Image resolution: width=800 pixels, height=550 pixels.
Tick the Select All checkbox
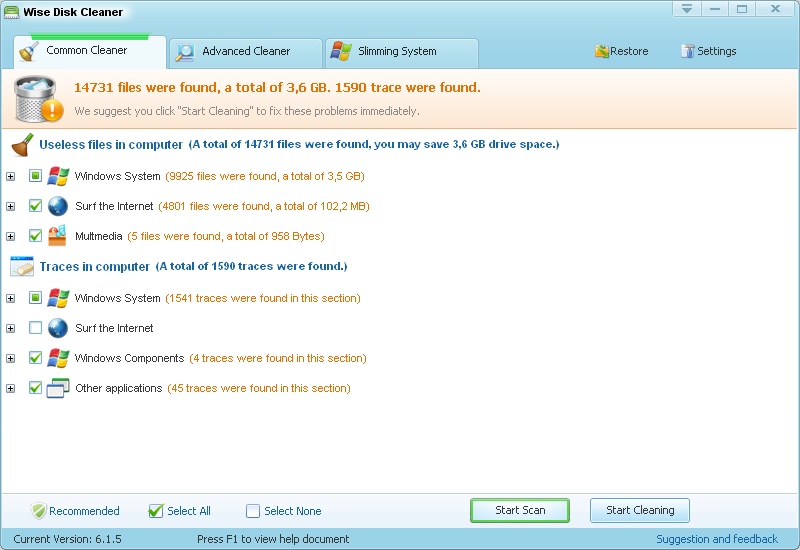156,511
